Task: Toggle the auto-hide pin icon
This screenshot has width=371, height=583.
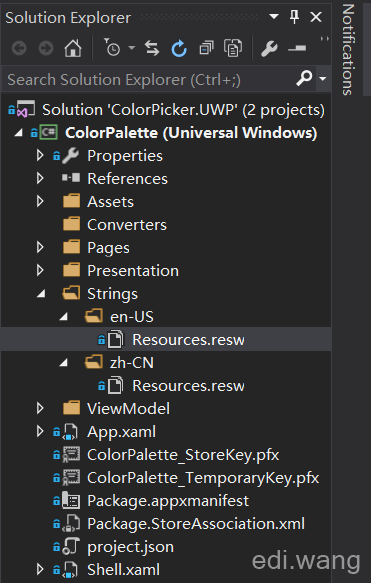Action: coord(294,17)
